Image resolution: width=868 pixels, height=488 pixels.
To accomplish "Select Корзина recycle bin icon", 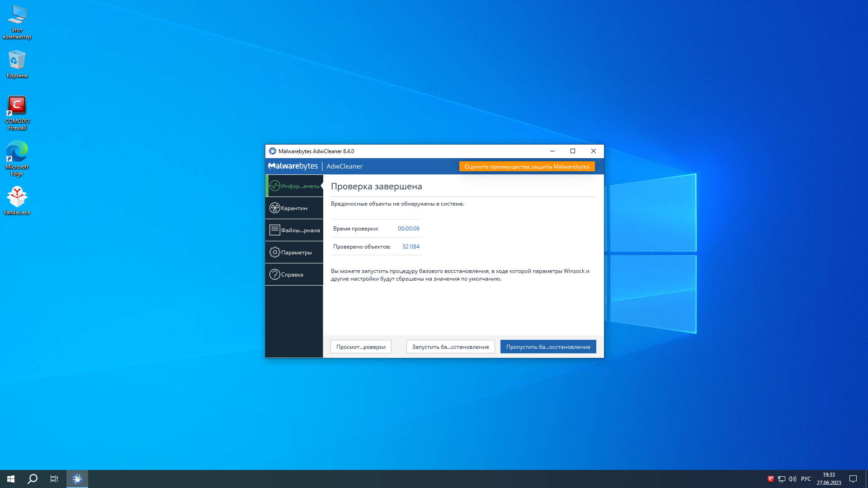I will click(17, 64).
